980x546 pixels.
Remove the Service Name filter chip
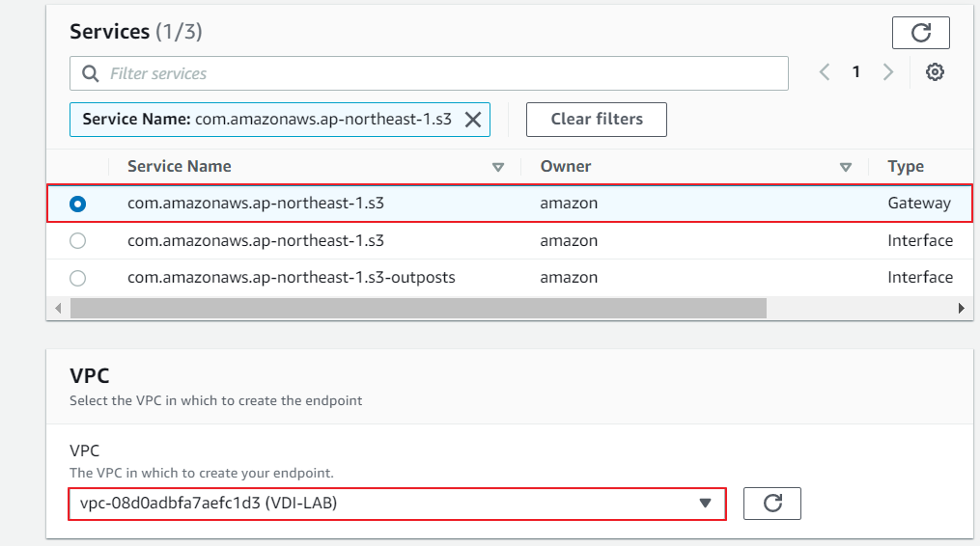pyautogui.click(x=473, y=120)
